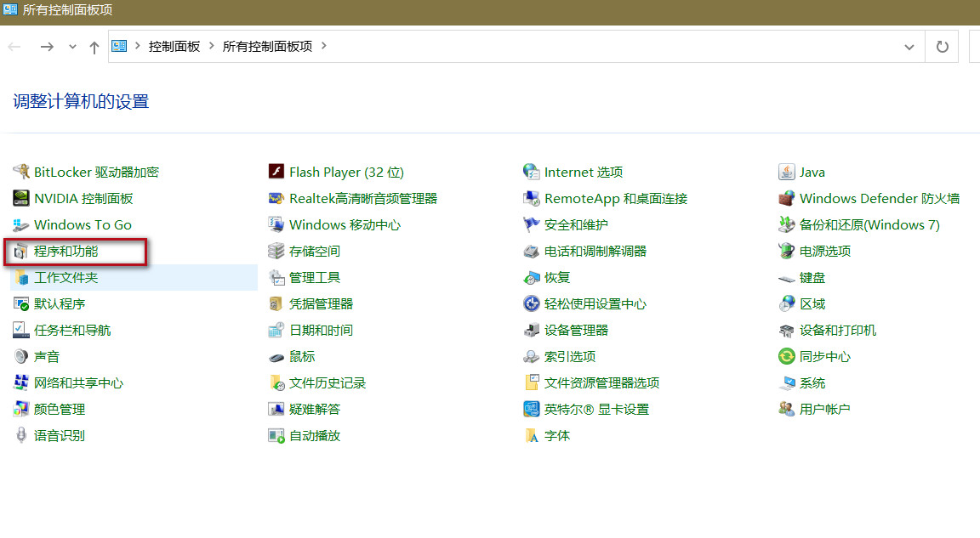Open the 疑难解答 link
This screenshot has height=538, width=980.
click(x=315, y=409)
